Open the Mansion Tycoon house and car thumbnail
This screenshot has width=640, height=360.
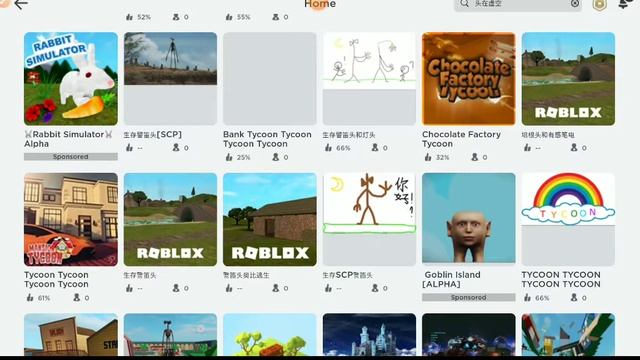tap(71, 219)
